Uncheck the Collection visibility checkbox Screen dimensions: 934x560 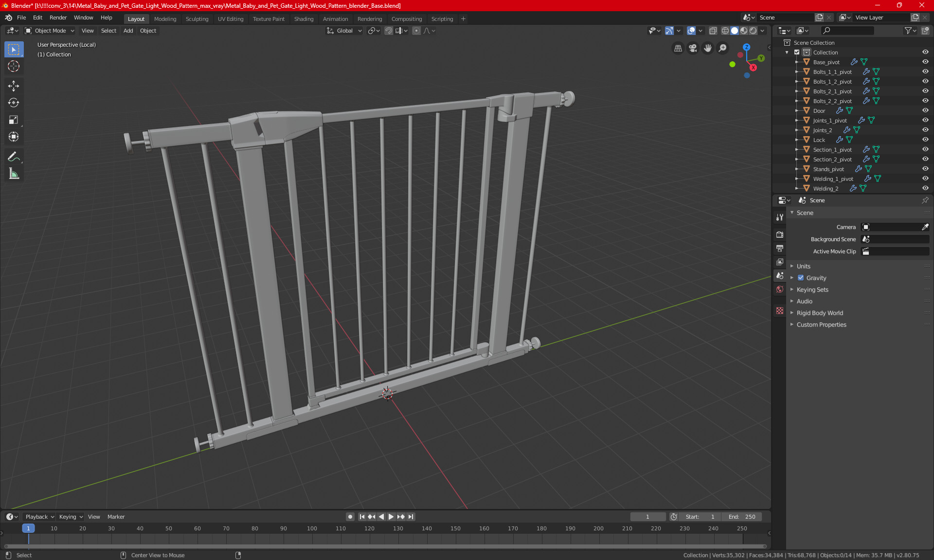(x=797, y=52)
